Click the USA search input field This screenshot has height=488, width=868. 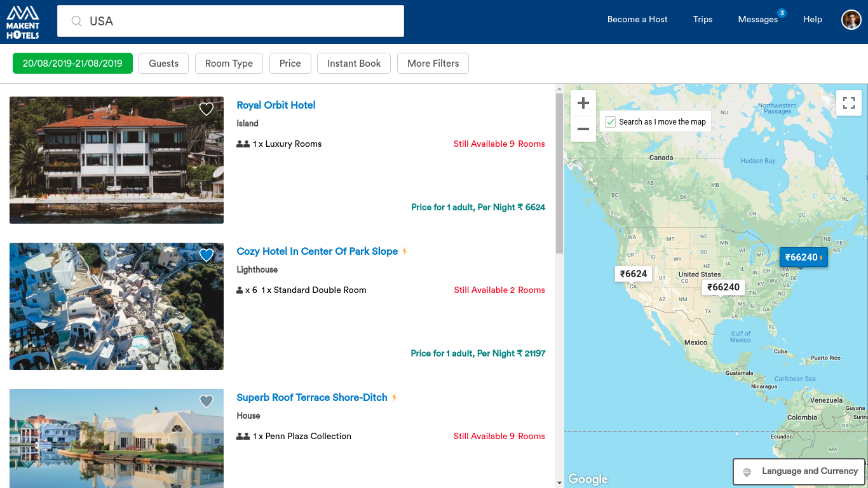pyautogui.click(x=231, y=21)
